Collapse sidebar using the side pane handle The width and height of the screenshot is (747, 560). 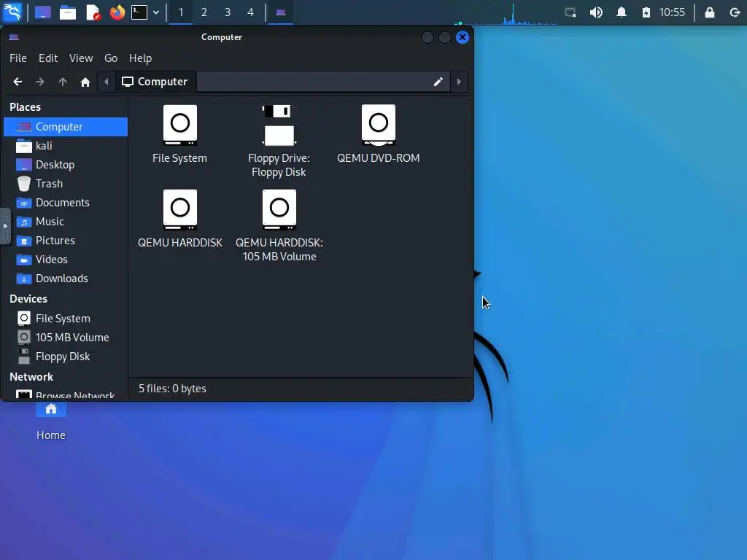click(5, 226)
